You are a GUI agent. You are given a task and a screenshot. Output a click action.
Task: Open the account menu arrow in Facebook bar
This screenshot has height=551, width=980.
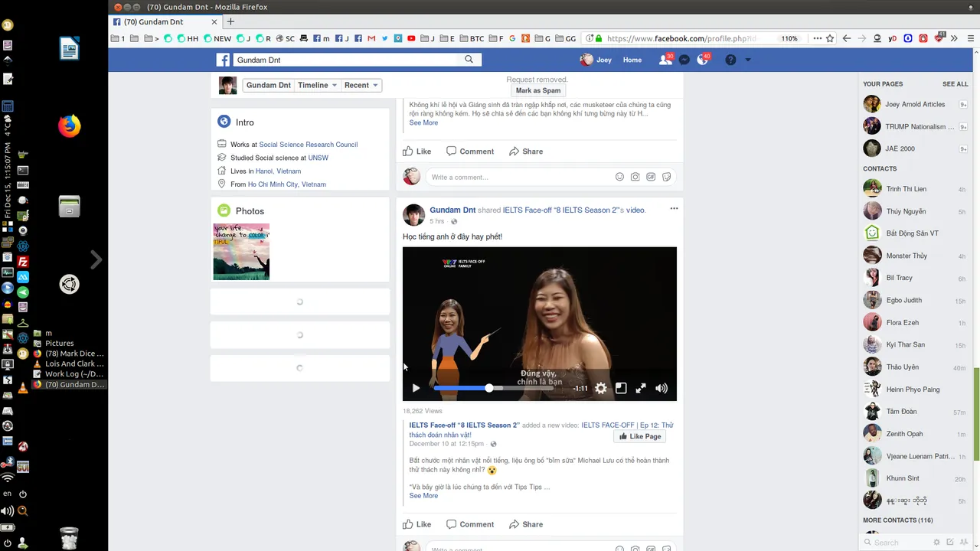click(x=748, y=60)
